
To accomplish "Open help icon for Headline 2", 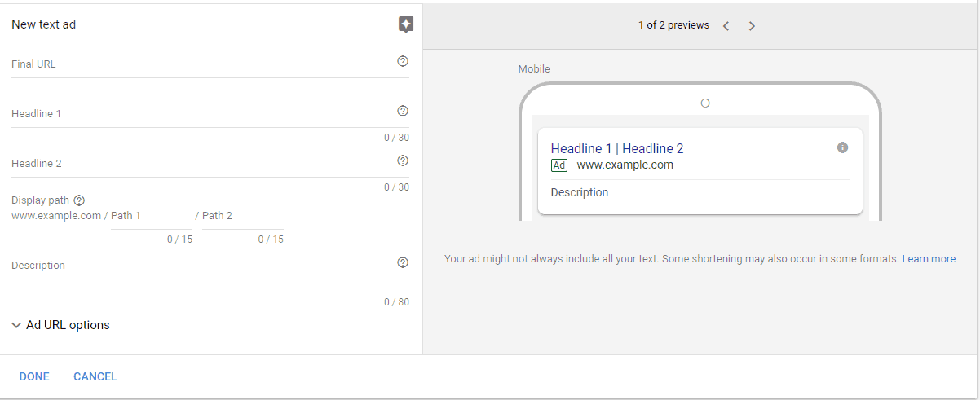I will pyautogui.click(x=402, y=160).
